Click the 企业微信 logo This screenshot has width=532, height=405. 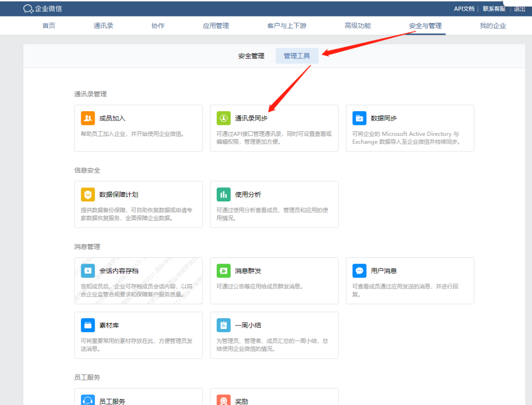43,9
